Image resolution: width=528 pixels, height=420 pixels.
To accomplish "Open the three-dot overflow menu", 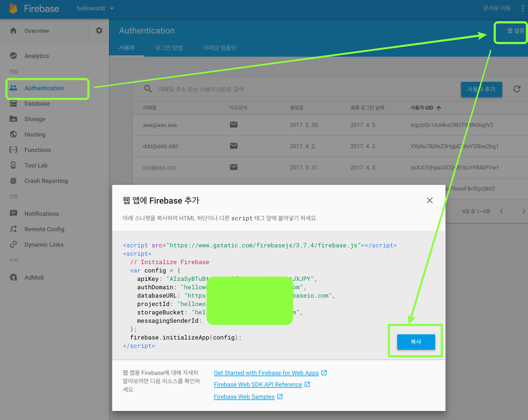I will 523,8.
